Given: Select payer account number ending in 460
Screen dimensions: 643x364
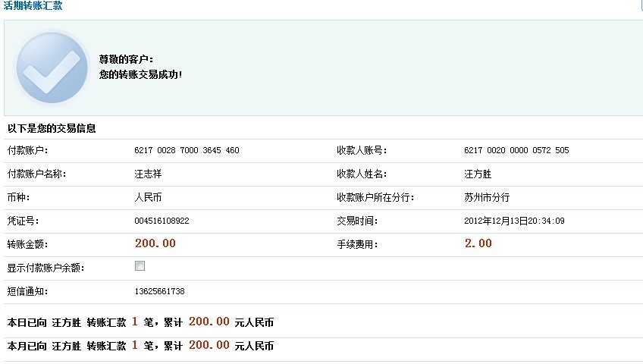Looking at the screenshot, I should coord(187,151).
